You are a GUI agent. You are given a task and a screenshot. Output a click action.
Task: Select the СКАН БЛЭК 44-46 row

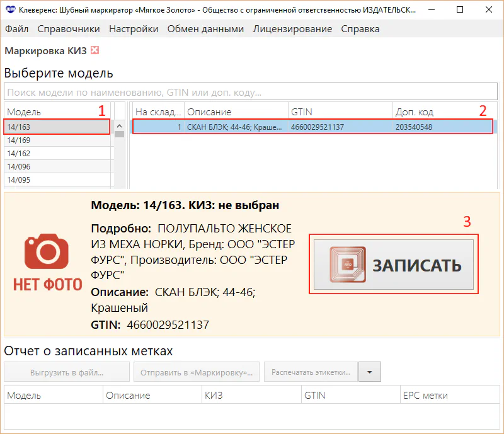pos(312,127)
